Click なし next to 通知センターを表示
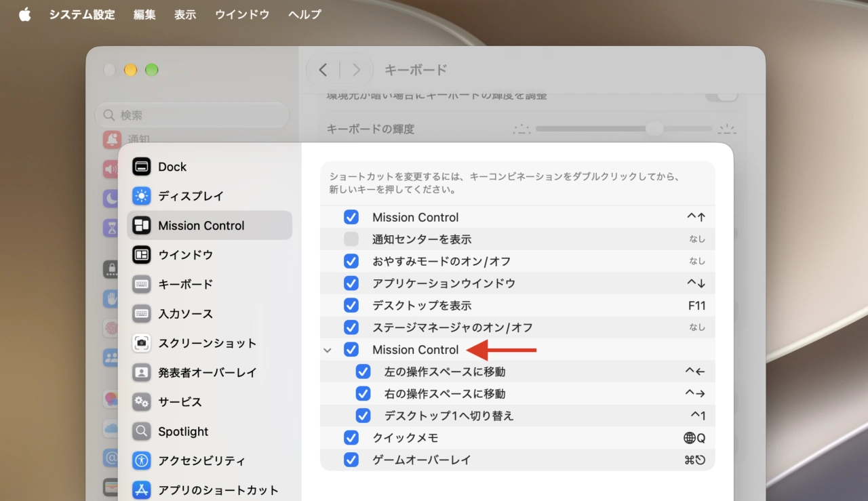The height and width of the screenshot is (501, 868). pyautogui.click(x=697, y=239)
